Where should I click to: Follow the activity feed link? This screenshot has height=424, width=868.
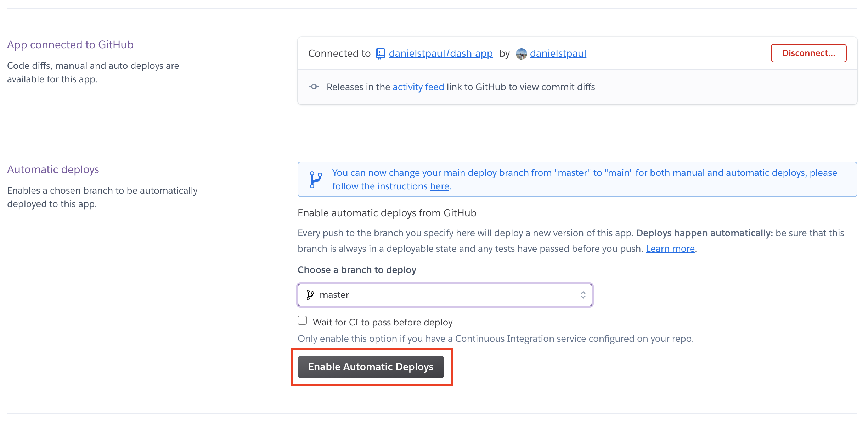418,87
